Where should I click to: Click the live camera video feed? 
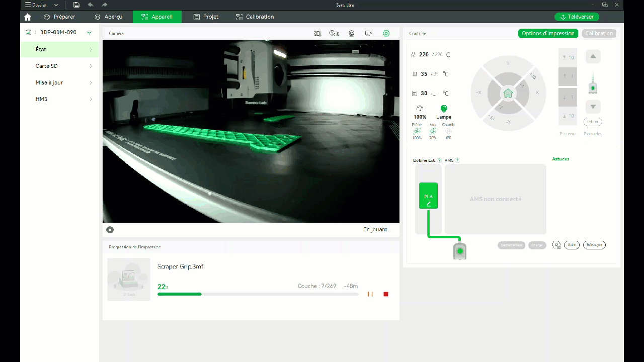pyautogui.click(x=251, y=131)
